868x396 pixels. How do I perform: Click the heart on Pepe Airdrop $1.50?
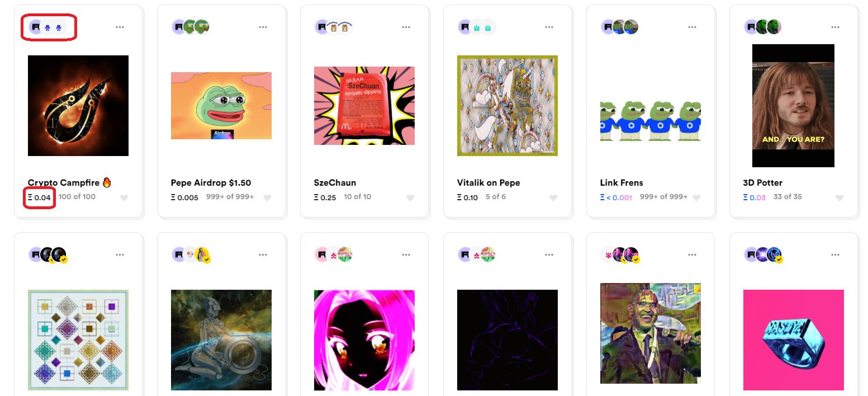267,197
